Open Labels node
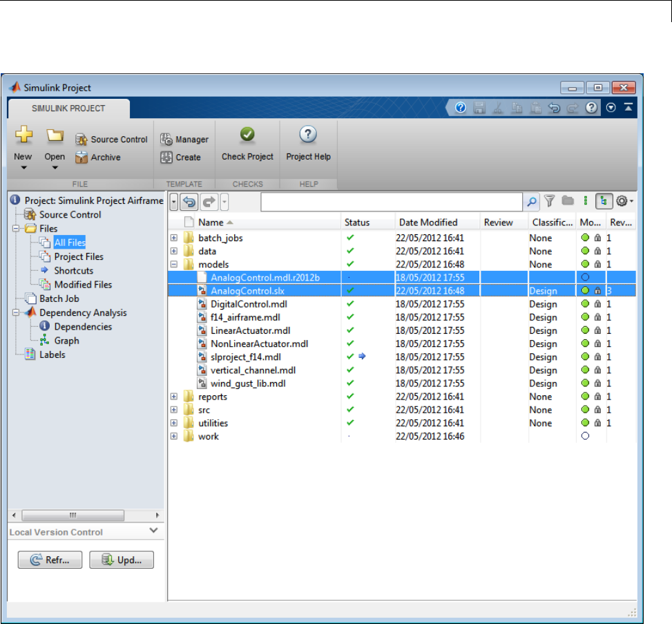The image size is (672, 624). pyautogui.click(x=52, y=355)
